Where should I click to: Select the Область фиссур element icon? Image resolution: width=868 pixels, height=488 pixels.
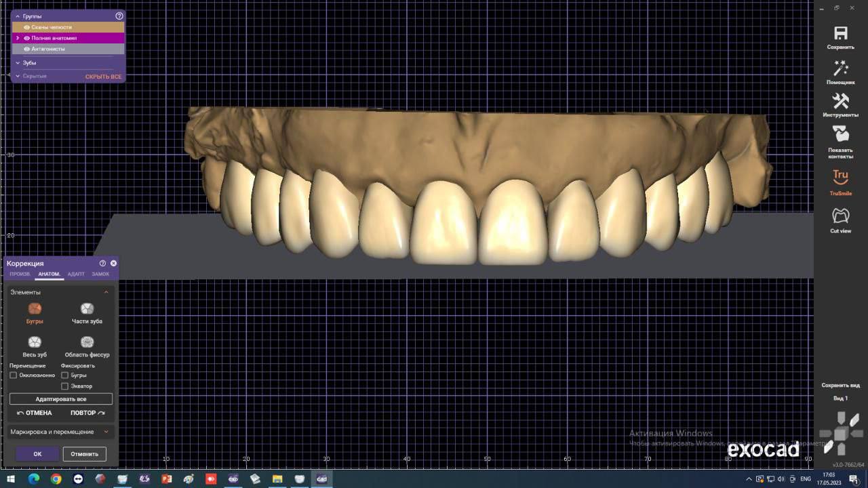click(x=87, y=342)
